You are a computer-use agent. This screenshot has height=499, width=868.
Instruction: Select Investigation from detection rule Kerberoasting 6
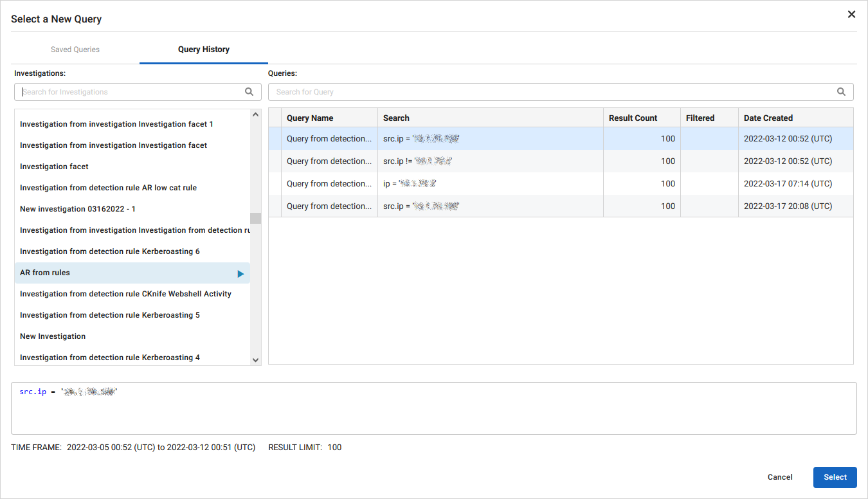point(109,251)
